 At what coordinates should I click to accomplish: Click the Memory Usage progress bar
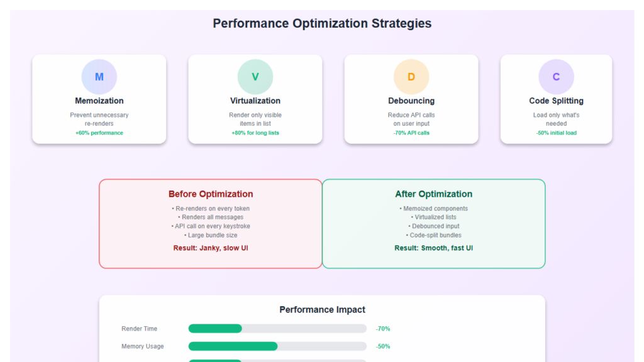[x=277, y=346]
